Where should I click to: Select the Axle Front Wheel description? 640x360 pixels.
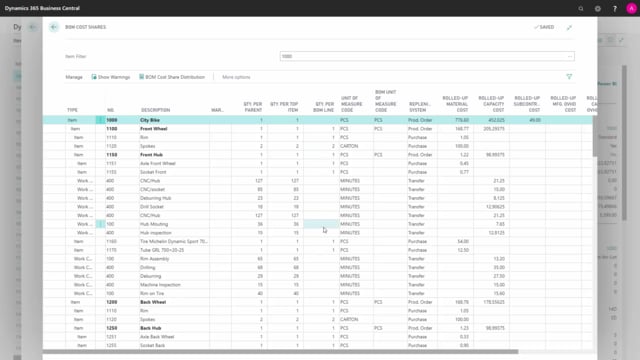coord(158,163)
